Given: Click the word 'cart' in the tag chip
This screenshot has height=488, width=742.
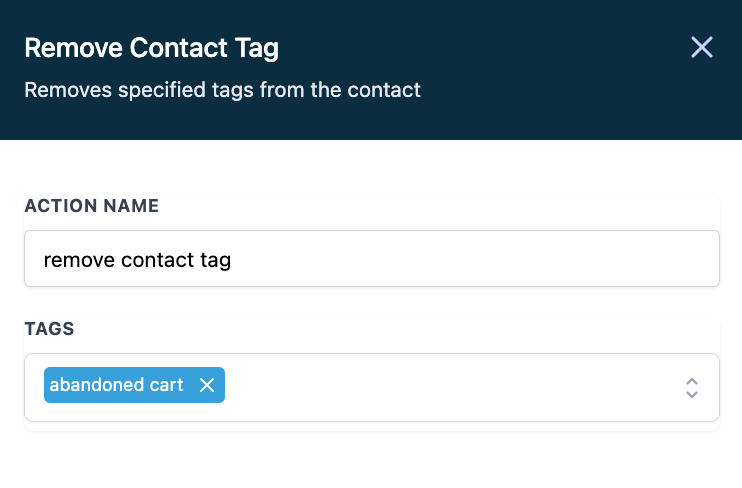Looking at the screenshot, I should (166, 385).
